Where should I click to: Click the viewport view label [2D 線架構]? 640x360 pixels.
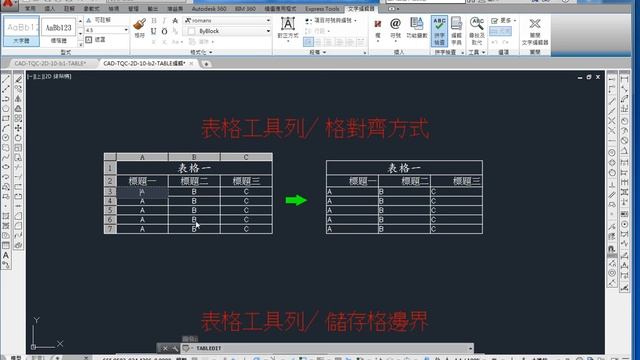point(58,76)
